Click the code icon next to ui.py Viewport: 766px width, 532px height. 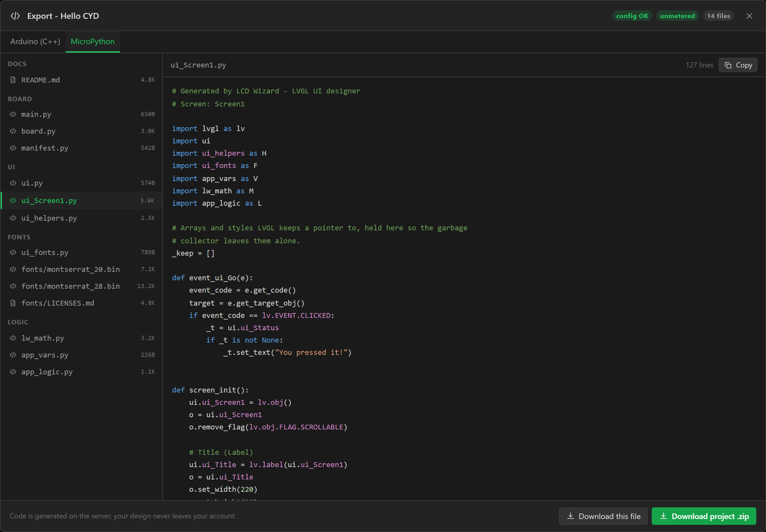coord(13,183)
